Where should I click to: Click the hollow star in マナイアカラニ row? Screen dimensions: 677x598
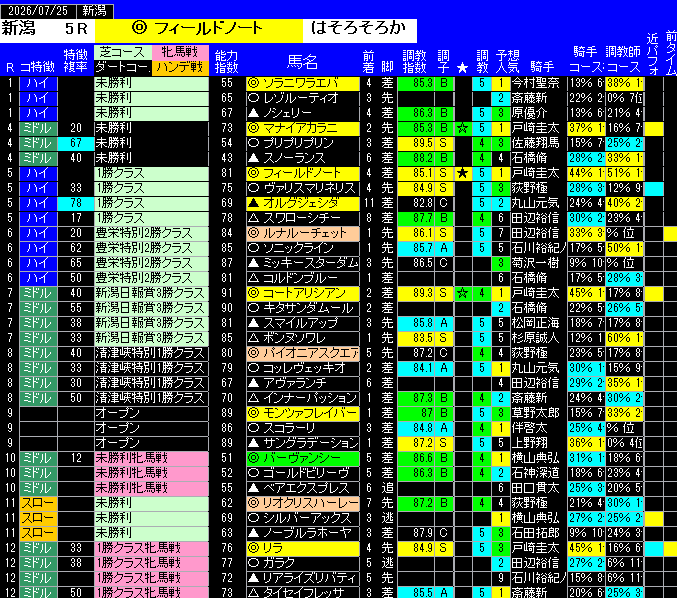462,128
